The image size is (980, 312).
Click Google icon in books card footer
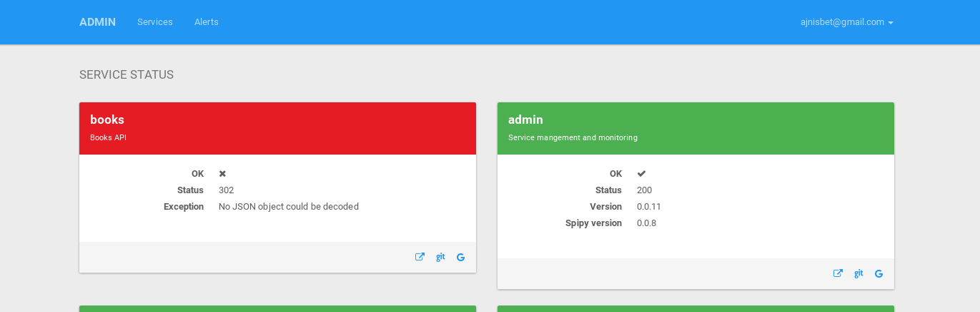(460, 257)
